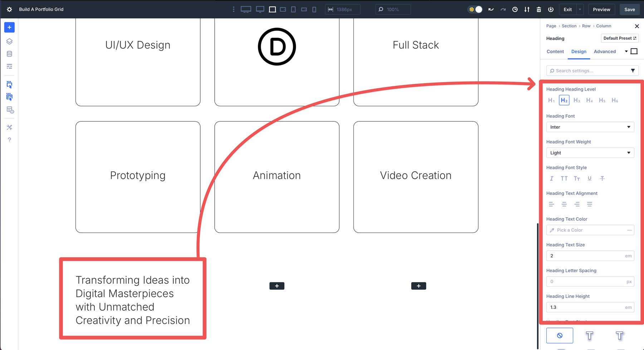Click the trash icon to clear the layout

(x=539, y=9)
